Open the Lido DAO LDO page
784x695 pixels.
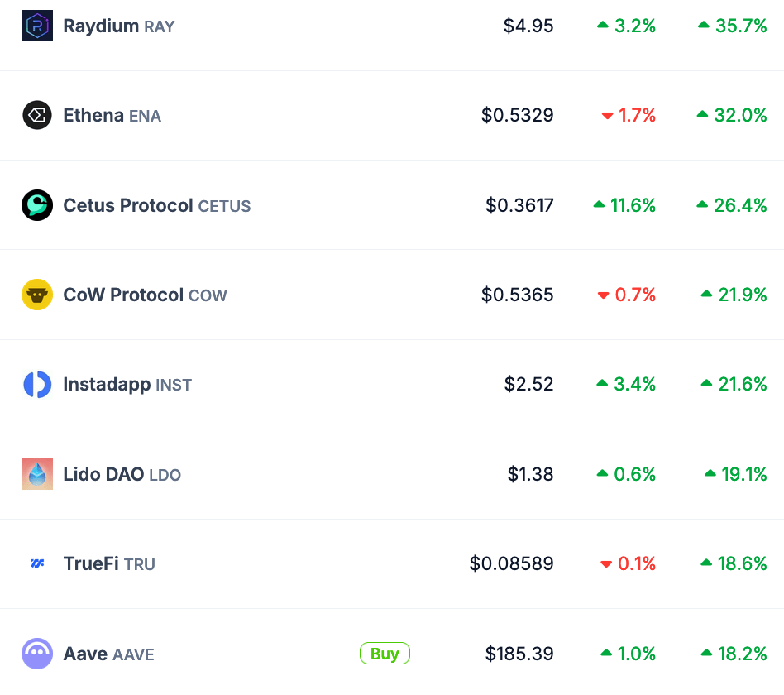click(x=122, y=474)
